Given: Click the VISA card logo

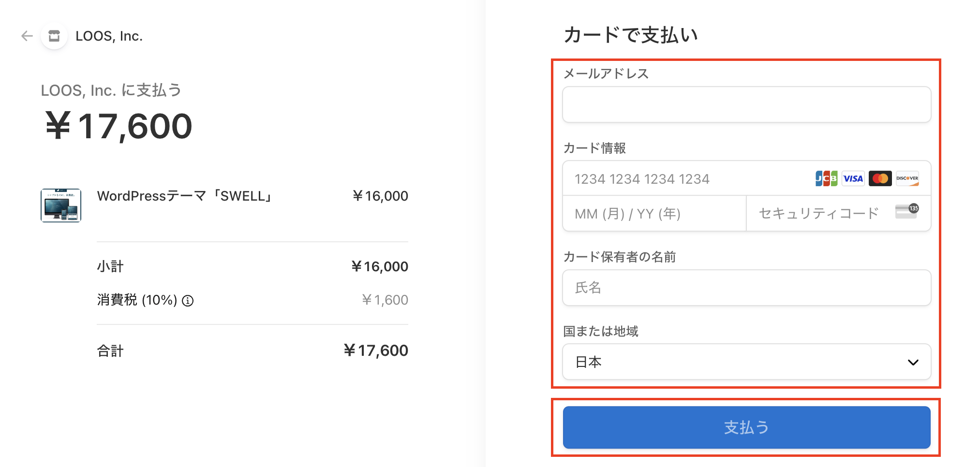Looking at the screenshot, I should pos(853,179).
